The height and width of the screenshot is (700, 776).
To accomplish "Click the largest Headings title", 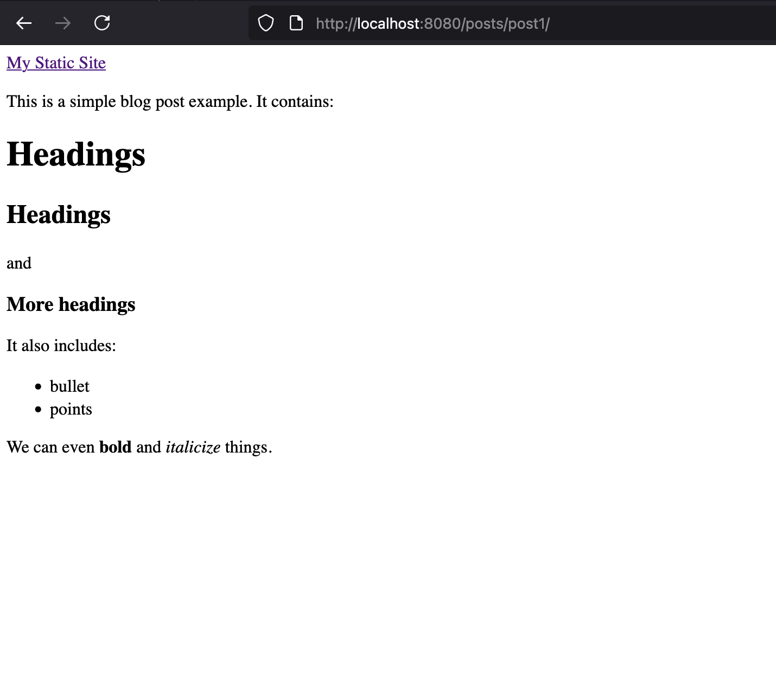I will [76, 154].
